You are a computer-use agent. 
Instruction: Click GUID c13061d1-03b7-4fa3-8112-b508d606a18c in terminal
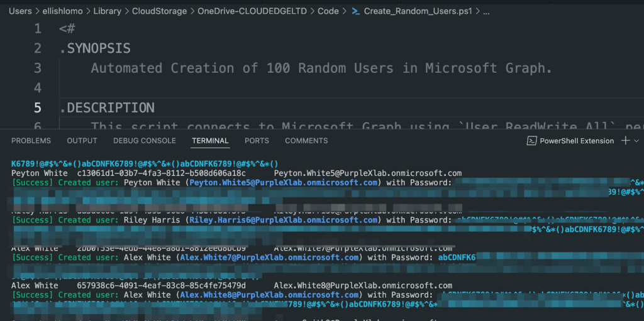(x=162, y=173)
